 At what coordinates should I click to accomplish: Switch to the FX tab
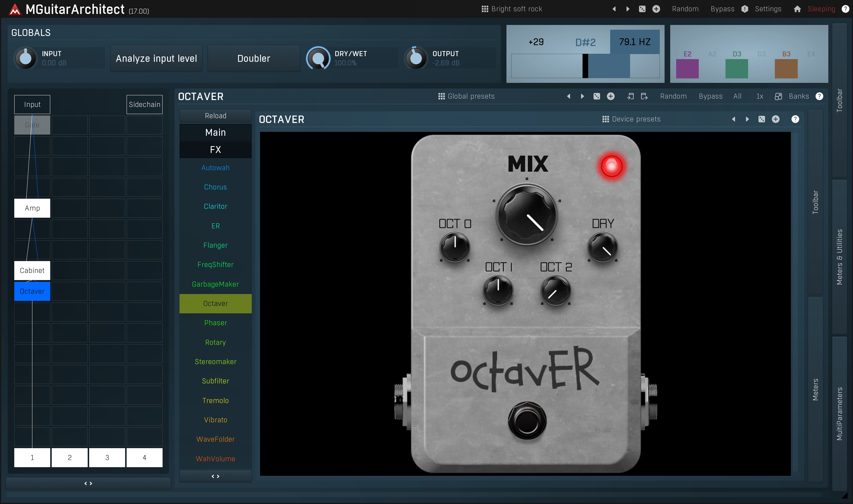(x=215, y=150)
